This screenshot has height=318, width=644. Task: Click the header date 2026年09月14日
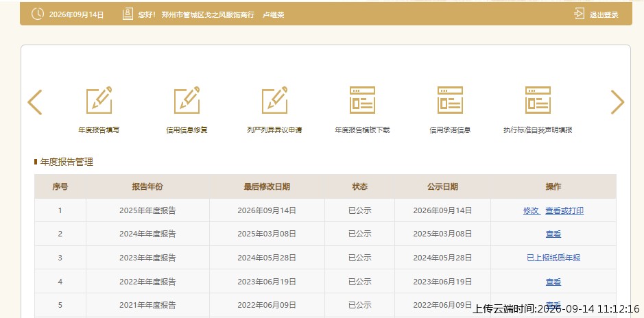[76, 15]
